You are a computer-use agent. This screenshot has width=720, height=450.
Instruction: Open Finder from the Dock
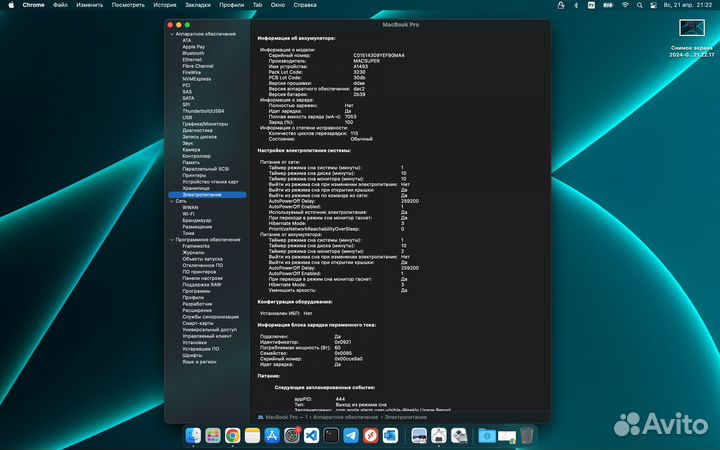point(193,435)
